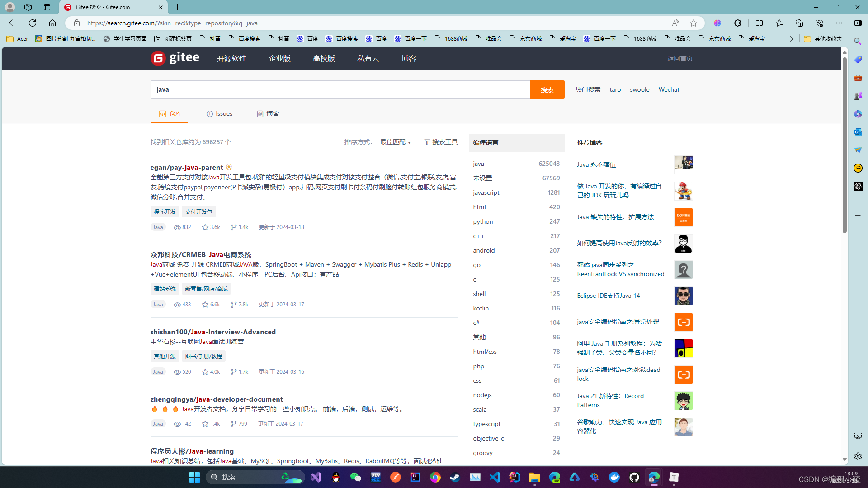
Task: Open 高校版 in the top navigation
Action: (324, 58)
